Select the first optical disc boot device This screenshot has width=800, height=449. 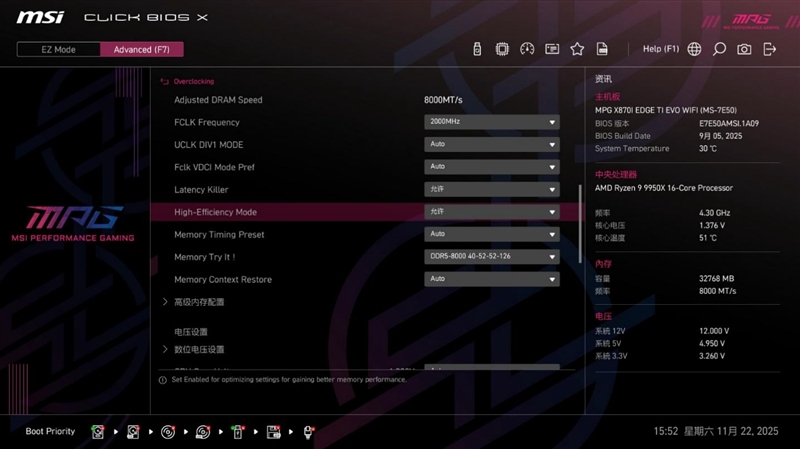168,432
